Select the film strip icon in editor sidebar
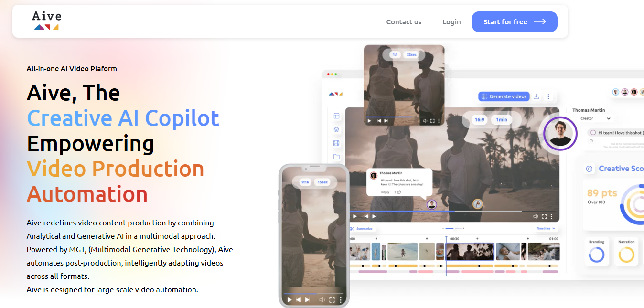Image resolution: width=644 pixels, height=308 pixels. (336, 143)
